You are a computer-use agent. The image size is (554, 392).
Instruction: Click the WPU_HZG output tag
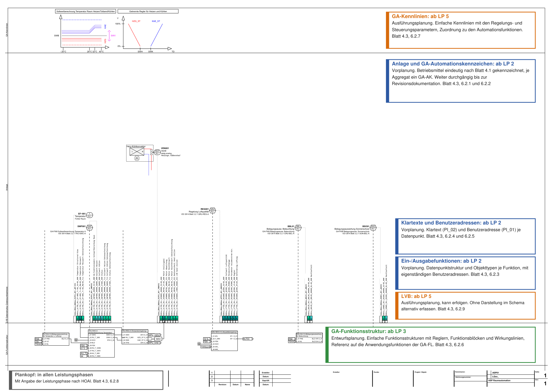[x=155, y=335]
